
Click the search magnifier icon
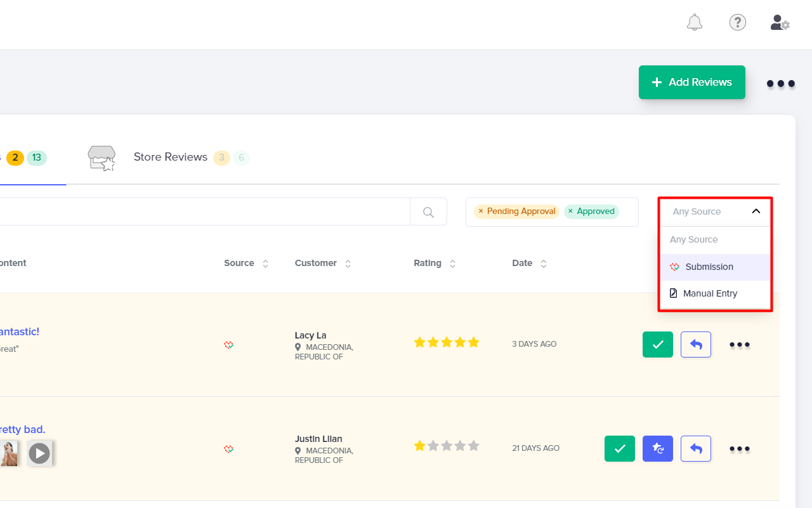[x=428, y=211]
